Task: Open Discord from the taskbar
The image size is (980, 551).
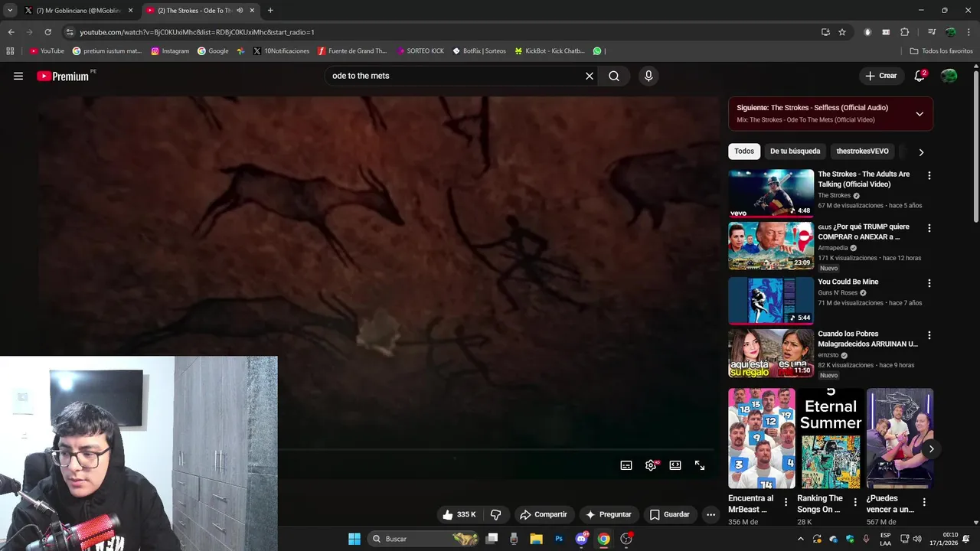Action: 582,539
